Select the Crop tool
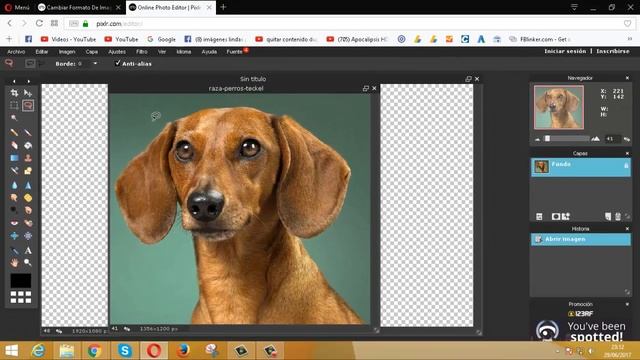This screenshot has width=640, height=360. pos(14,93)
